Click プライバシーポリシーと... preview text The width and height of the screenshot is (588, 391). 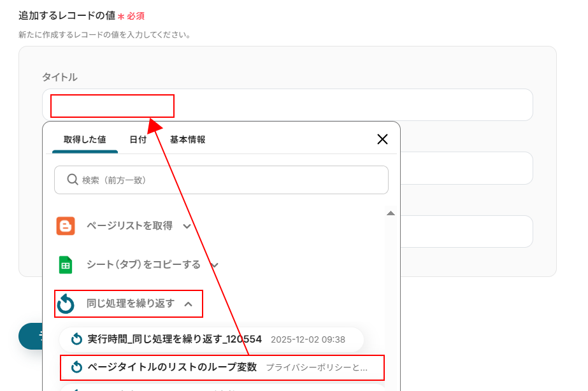(317, 367)
